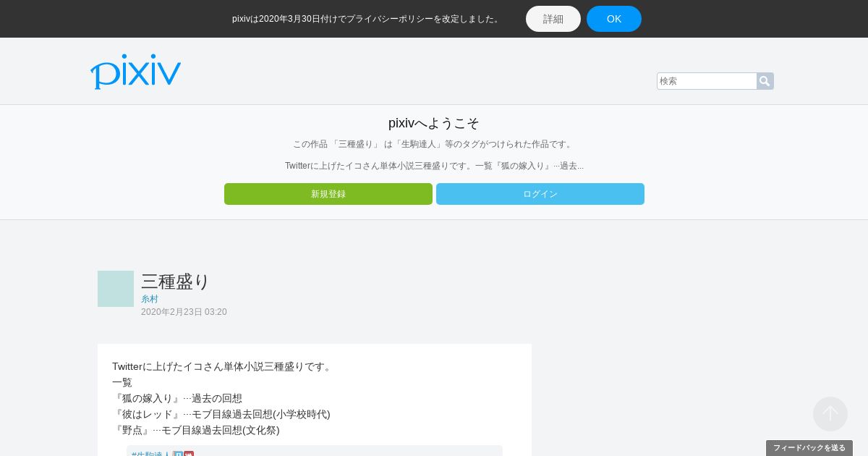Dismiss the privacy notice with OK
This screenshot has width=868, height=456.
coord(614,19)
